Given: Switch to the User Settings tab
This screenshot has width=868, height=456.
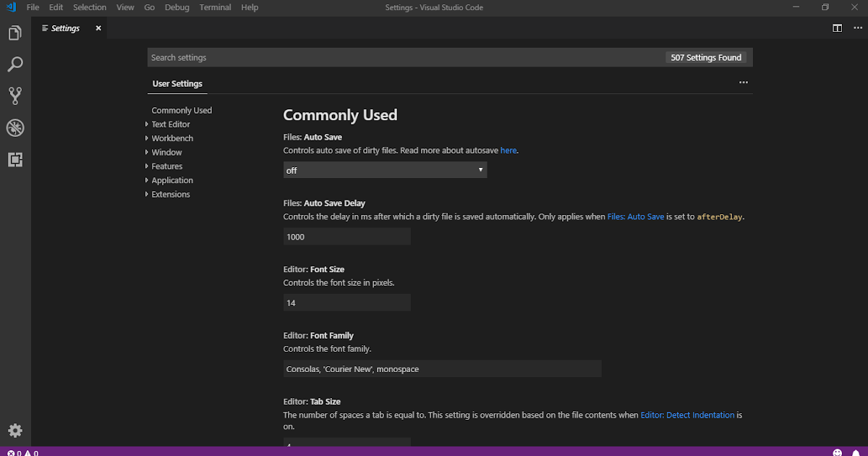Looking at the screenshot, I should [177, 83].
